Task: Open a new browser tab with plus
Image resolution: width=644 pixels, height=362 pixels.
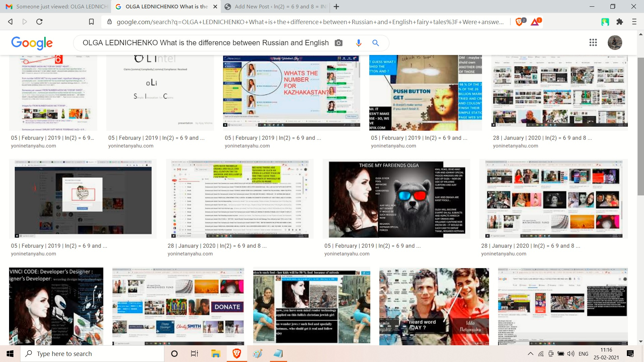Action: [x=336, y=6]
